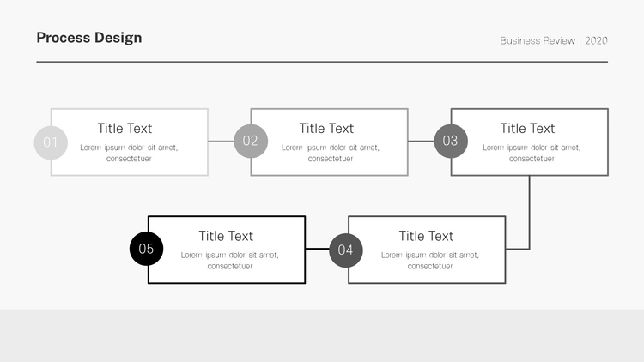Select the Process Design heading
This screenshot has height=362, width=644.
[89, 38]
